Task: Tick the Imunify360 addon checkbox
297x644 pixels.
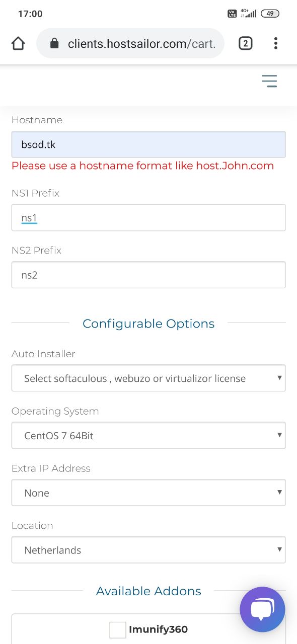Action: (x=118, y=630)
